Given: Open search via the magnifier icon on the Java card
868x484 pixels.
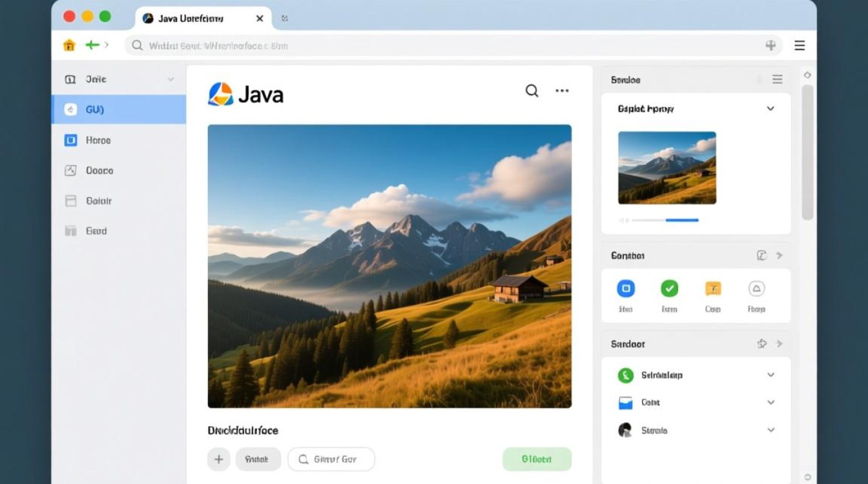Looking at the screenshot, I should click(x=532, y=91).
